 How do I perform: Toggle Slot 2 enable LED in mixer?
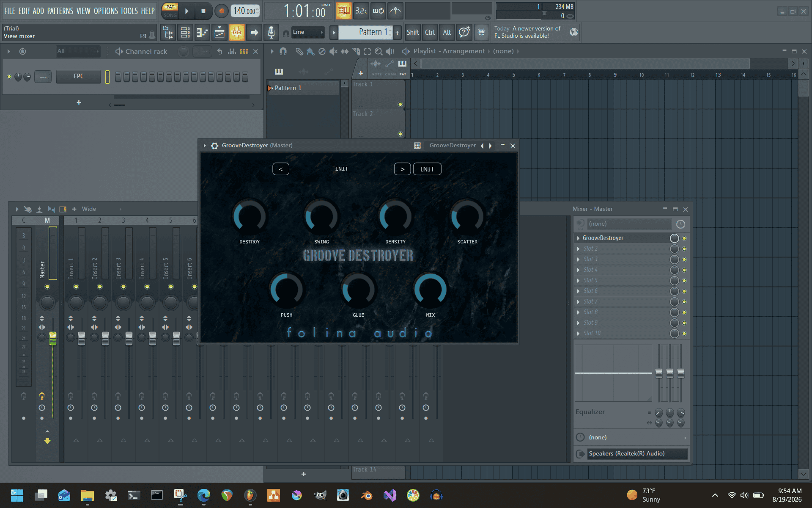tap(684, 249)
